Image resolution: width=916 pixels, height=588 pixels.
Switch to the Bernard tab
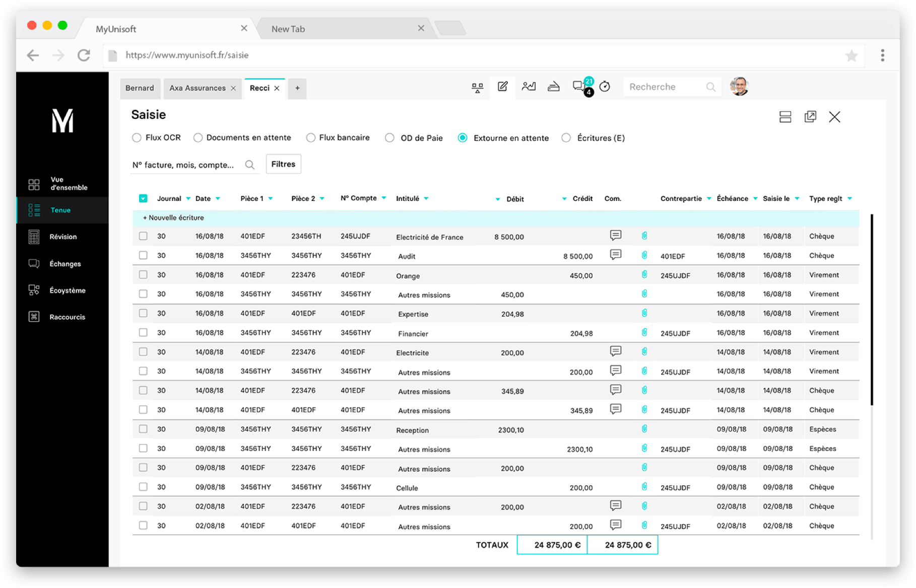140,88
